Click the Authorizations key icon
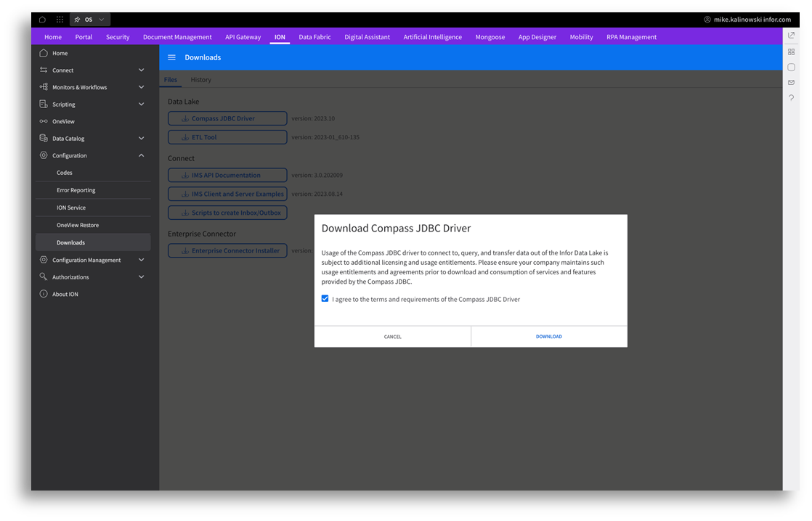This screenshot has width=812, height=521. point(44,276)
